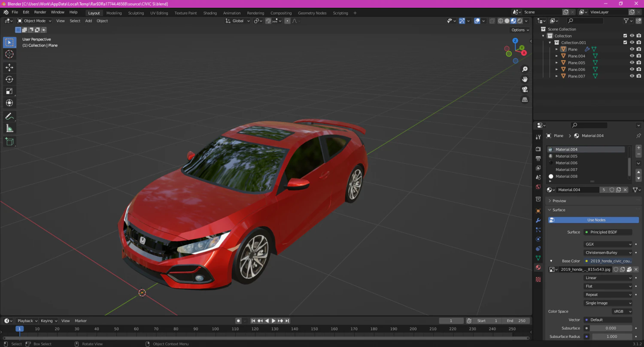Click the pan view hand icon
The height and width of the screenshot is (347, 644).
pos(525,79)
